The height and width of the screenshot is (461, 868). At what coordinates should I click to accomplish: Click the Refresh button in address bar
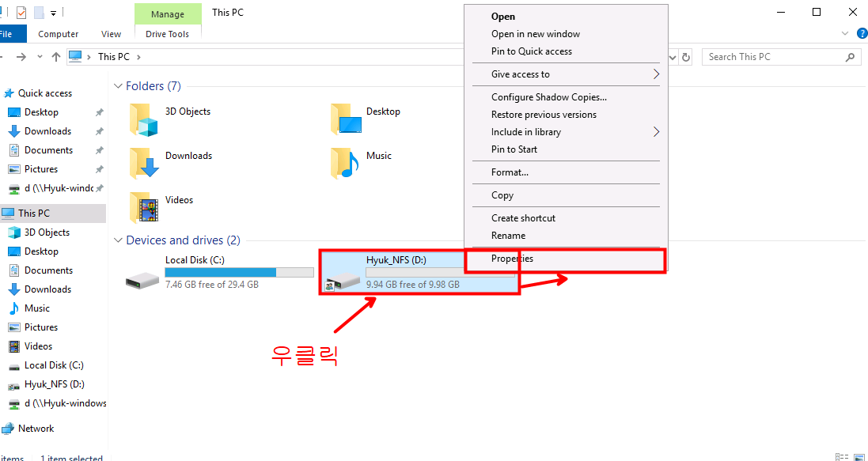point(687,57)
